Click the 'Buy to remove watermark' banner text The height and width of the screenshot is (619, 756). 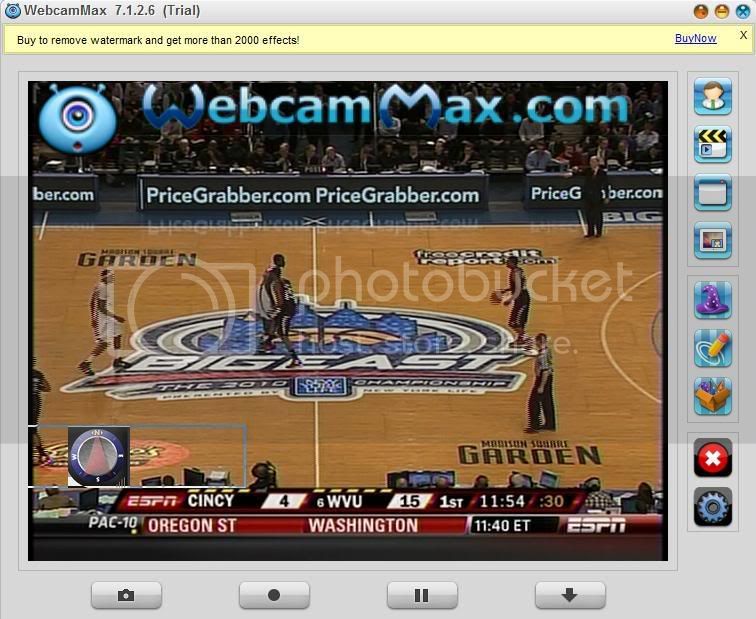click(x=158, y=40)
